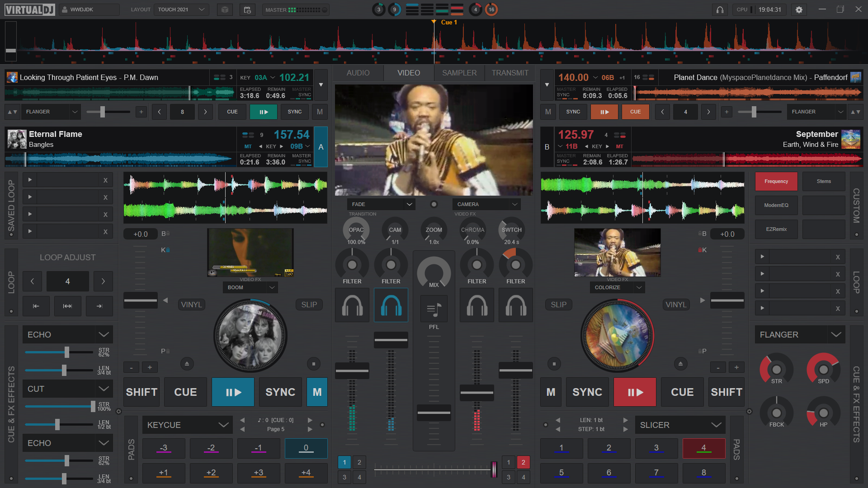Viewport: 868px width, 488px height.
Task: Switch to the TRANSMIT tab
Action: click(510, 73)
